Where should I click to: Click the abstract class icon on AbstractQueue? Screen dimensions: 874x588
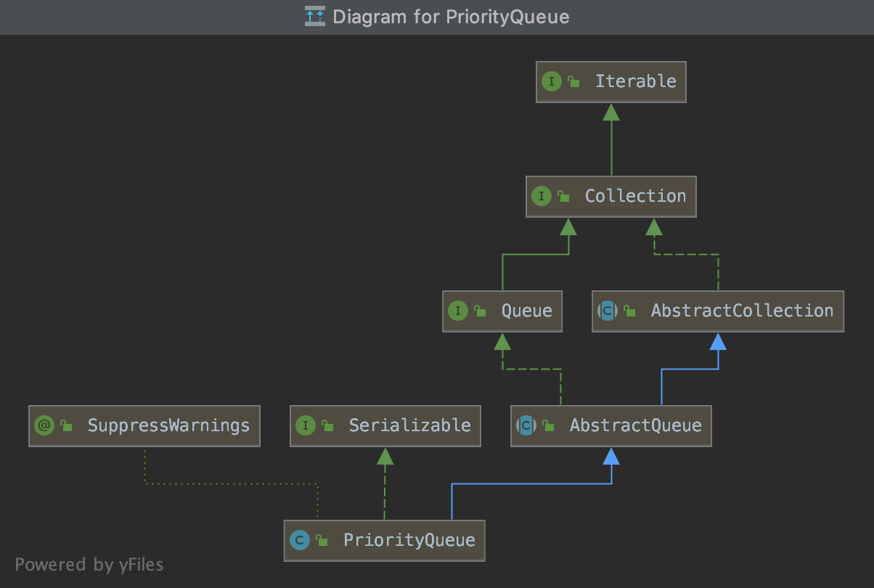[526, 425]
